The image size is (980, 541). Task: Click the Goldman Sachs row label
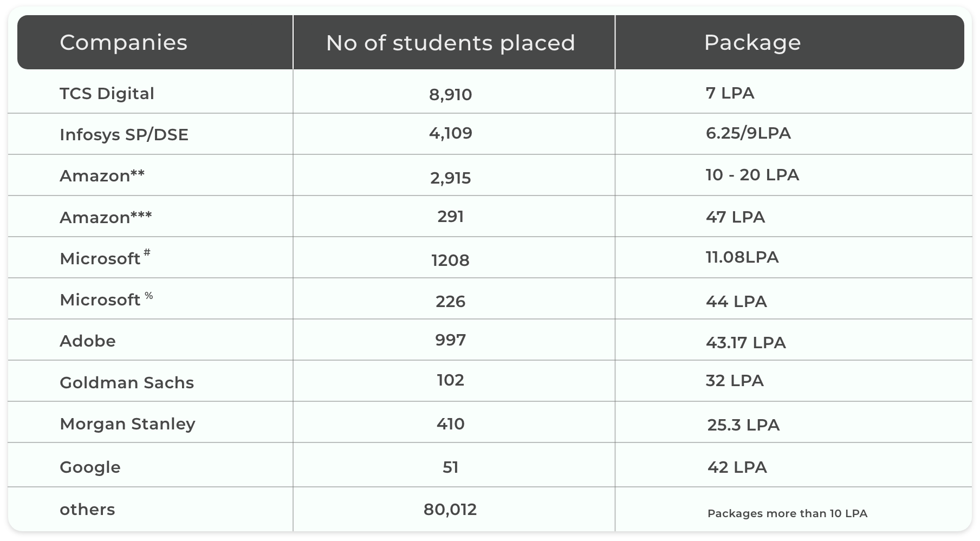(127, 383)
